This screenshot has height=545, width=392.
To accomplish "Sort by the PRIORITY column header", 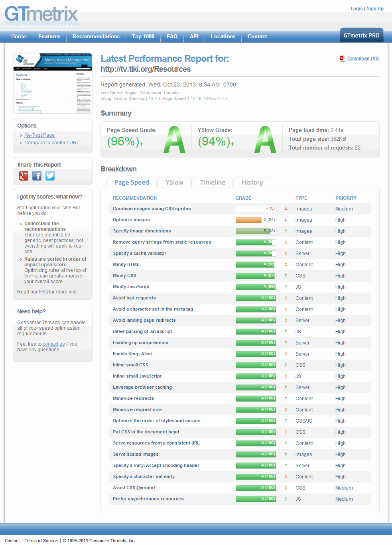I will point(346,198).
